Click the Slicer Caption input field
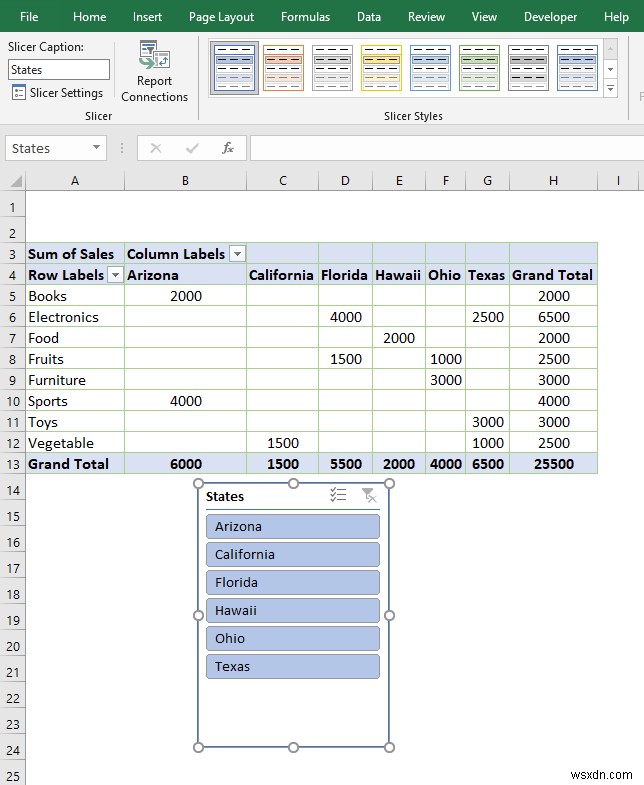 tap(59, 70)
